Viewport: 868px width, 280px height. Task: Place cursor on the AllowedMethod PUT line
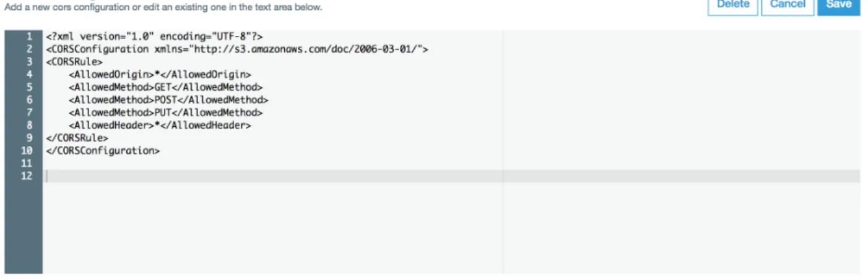pos(165,112)
